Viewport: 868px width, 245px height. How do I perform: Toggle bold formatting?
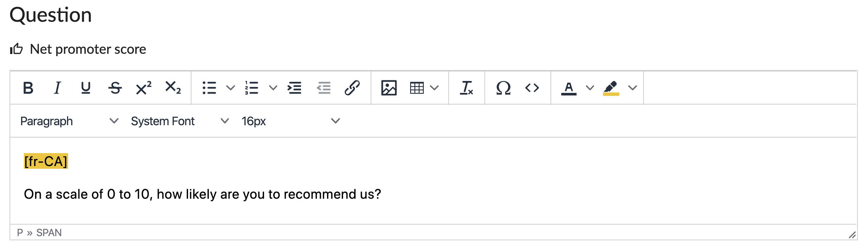[x=28, y=88]
